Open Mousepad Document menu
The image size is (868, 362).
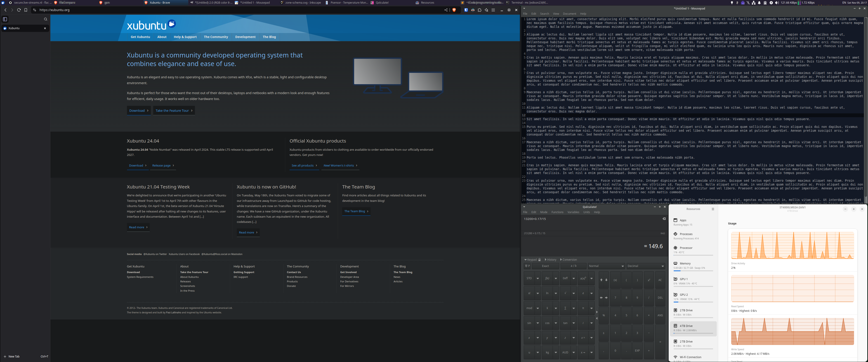pyautogui.click(x=569, y=14)
